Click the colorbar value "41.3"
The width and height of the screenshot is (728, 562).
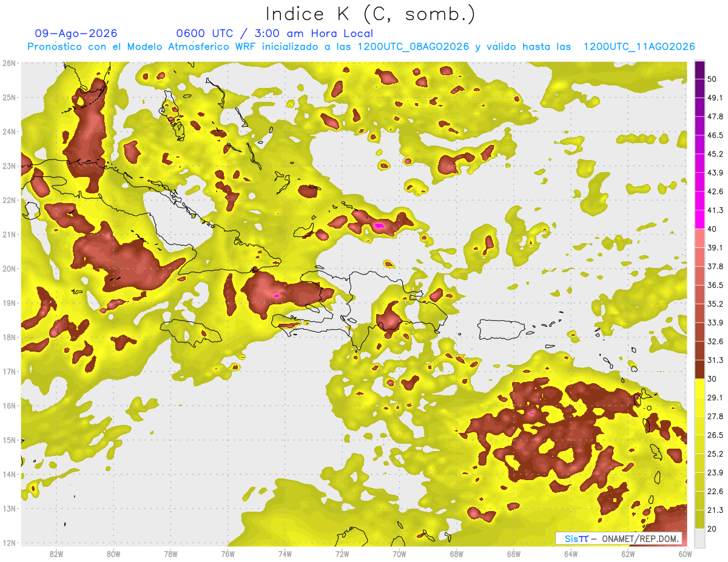coord(715,210)
